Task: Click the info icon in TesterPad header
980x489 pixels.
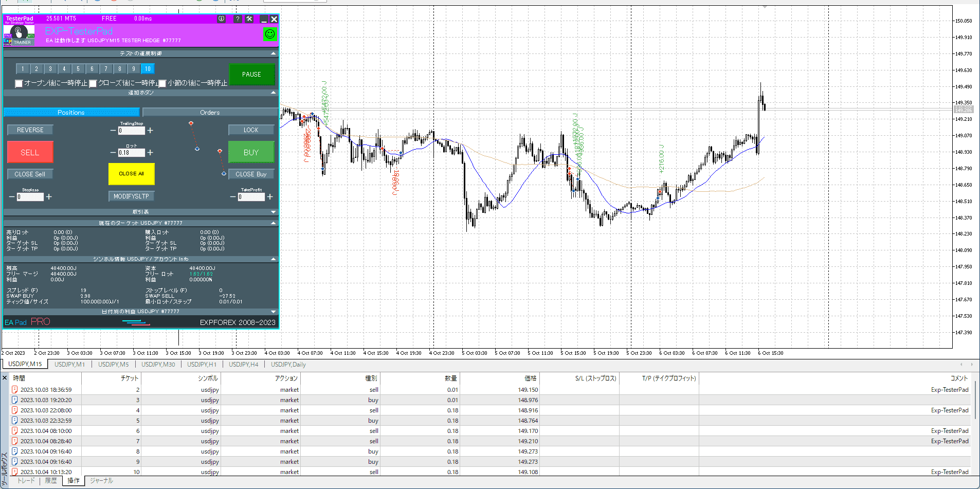Action: (x=221, y=19)
